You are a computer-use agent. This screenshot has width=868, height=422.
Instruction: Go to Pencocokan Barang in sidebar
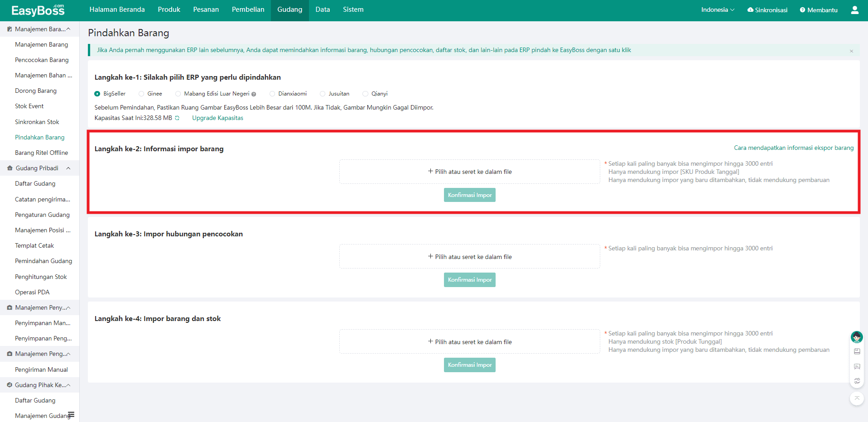[x=42, y=60]
